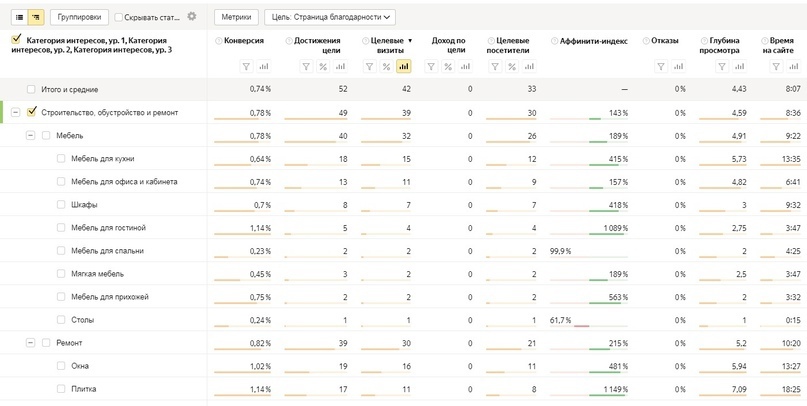Check the Ремонт row checkbox
Viewport: 807px width, 406px height.
coord(46,343)
